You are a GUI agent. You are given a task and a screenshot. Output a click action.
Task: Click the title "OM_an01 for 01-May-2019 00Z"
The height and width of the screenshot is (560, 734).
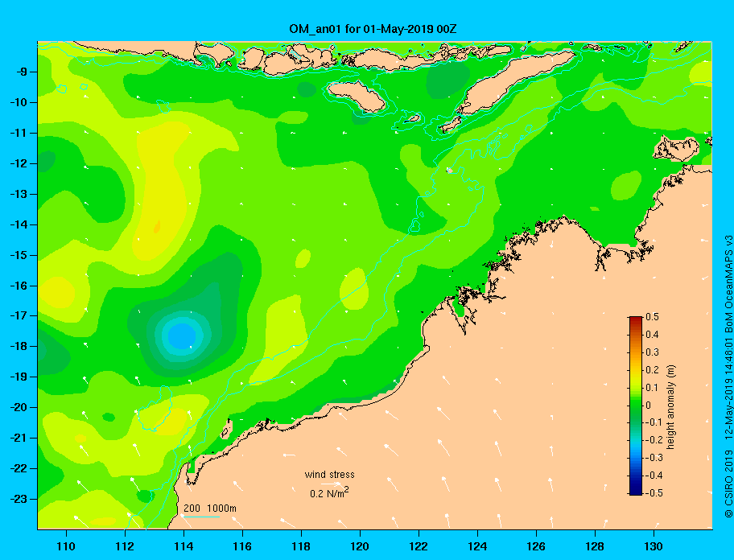pyautogui.click(x=373, y=29)
